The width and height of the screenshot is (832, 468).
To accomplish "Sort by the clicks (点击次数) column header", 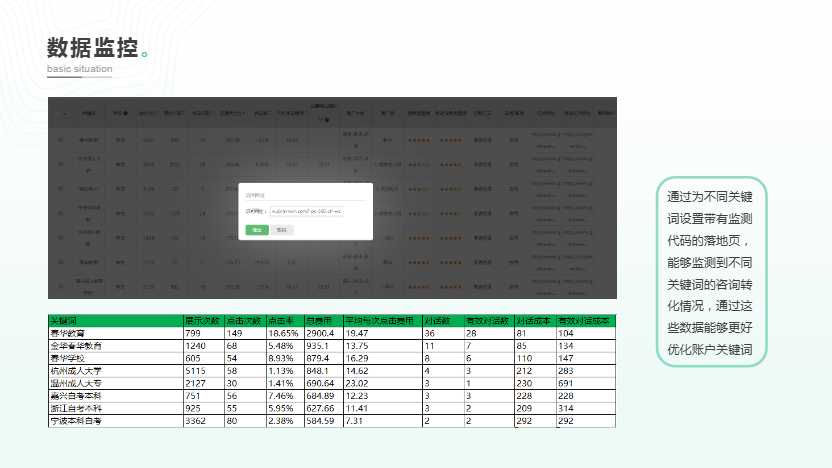I will [x=202, y=113].
